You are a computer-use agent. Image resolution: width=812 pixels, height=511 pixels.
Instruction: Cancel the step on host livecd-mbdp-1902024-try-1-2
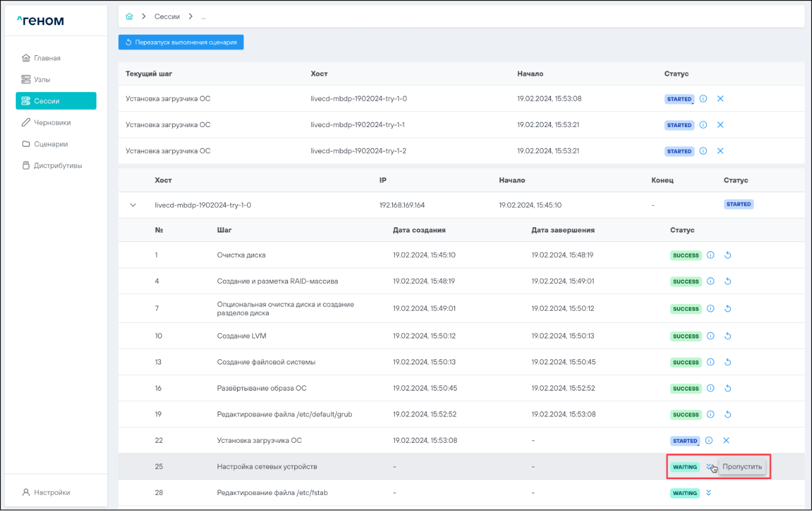click(x=720, y=151)
